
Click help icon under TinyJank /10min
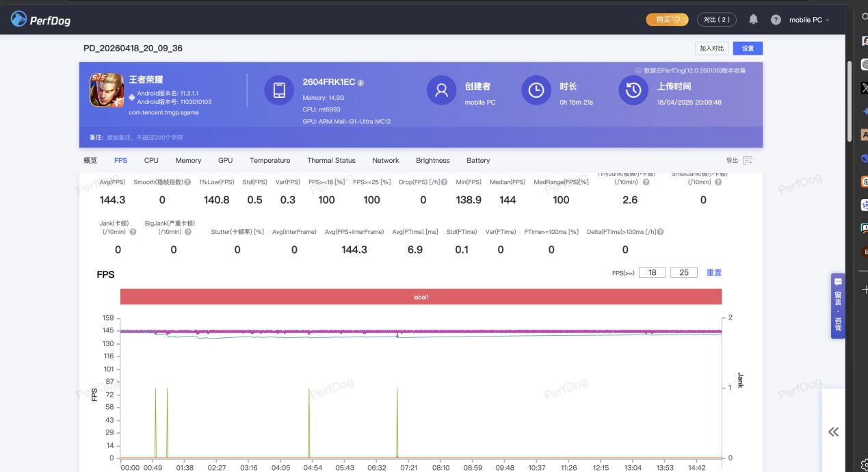point(646,182)
